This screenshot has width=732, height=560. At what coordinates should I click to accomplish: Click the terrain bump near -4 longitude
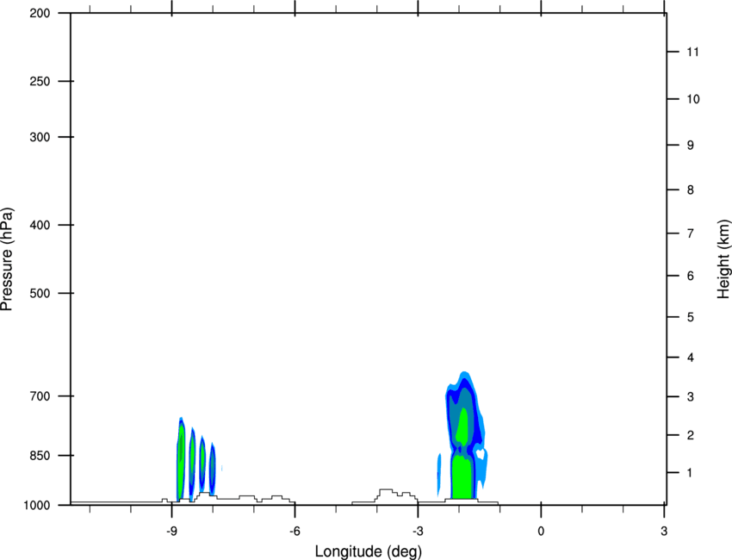pos(395,495)
